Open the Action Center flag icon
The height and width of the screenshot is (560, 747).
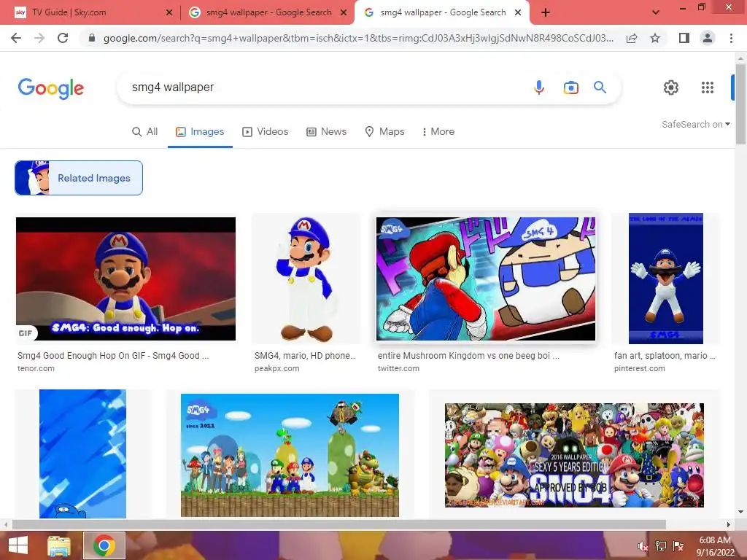(678, 546)
